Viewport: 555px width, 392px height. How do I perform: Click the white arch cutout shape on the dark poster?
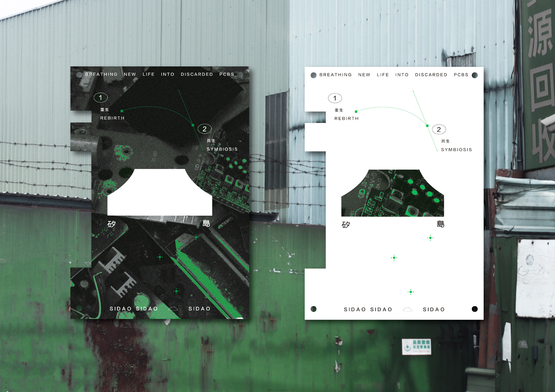click(160, 192)
